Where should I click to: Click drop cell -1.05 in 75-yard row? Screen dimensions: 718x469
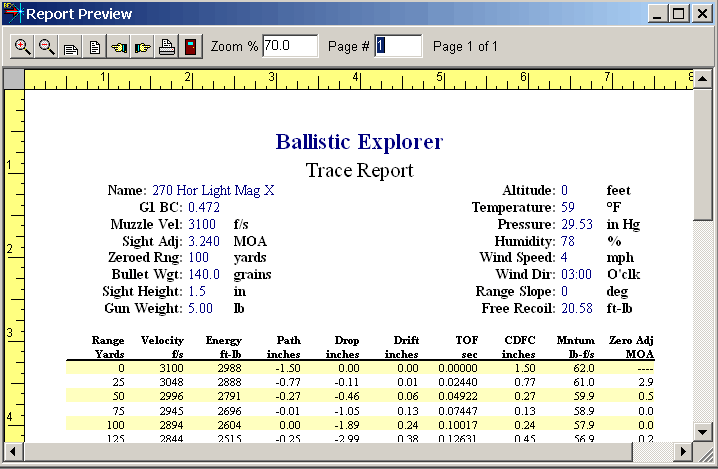pyautogui.click(x=347, y=411)
